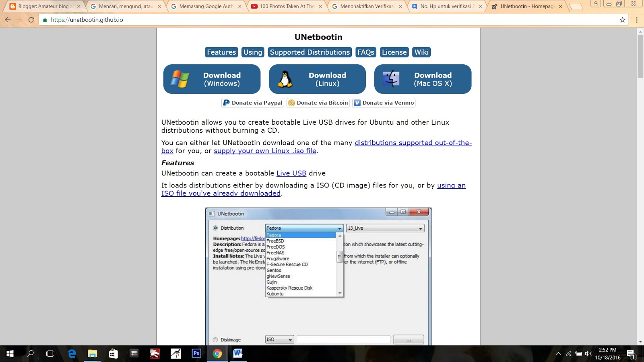The image size is (644, 362).
Task: Open Task View from the taskbar
Action: click(50, 354)
